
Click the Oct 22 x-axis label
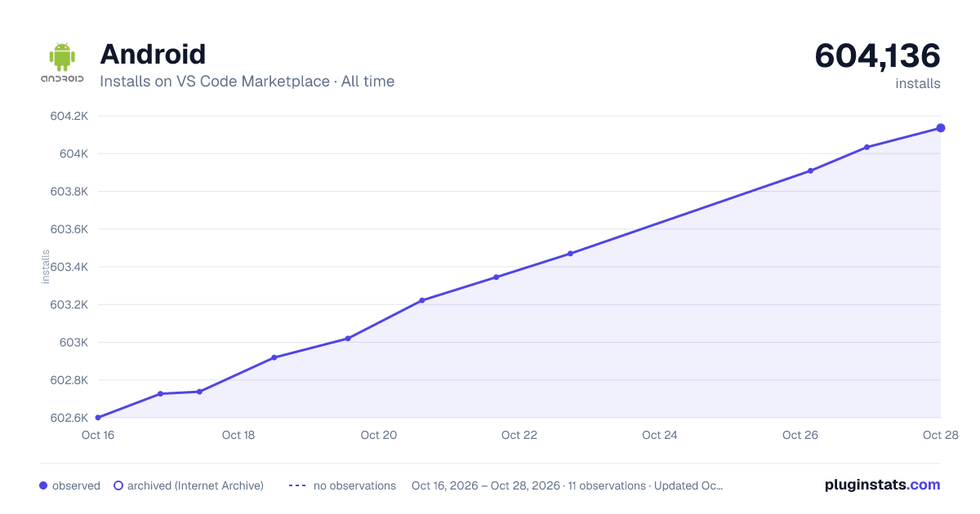click(x=519, y=435)
